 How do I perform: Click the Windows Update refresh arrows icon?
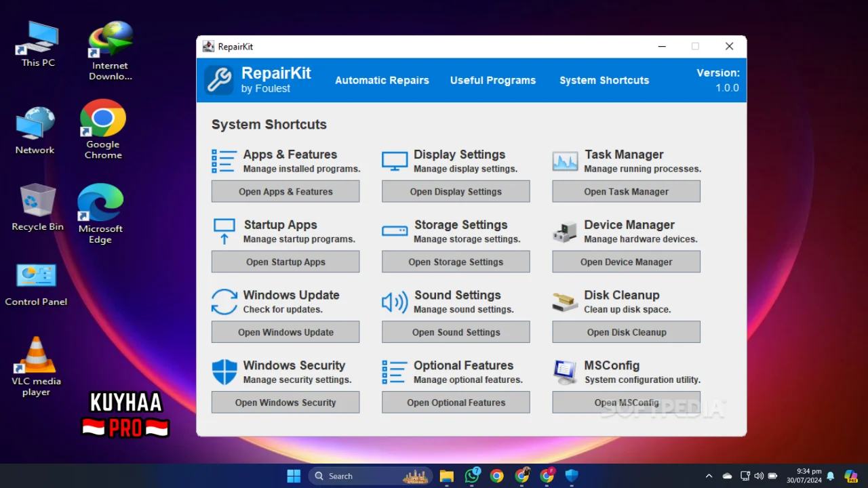tap(224, 302)
